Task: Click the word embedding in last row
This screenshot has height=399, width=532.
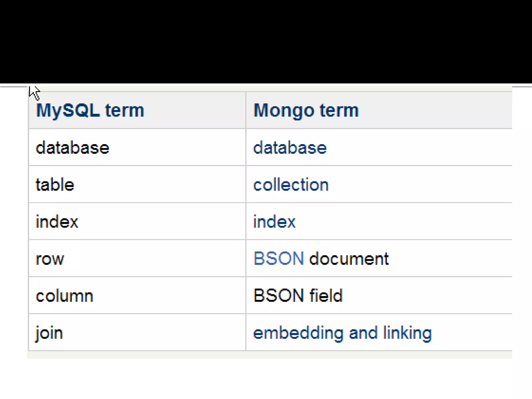Action: [298, 333]
